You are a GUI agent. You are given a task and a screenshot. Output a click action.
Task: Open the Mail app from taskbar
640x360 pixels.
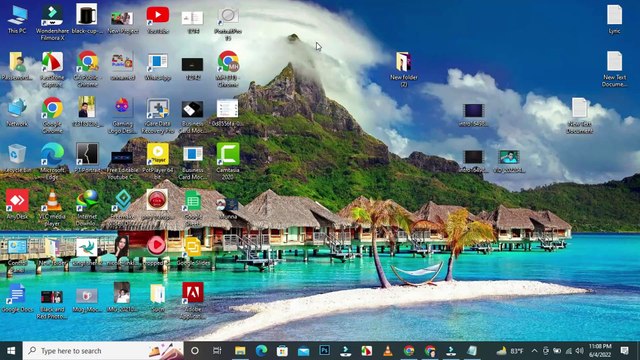[x=303, y=351]
